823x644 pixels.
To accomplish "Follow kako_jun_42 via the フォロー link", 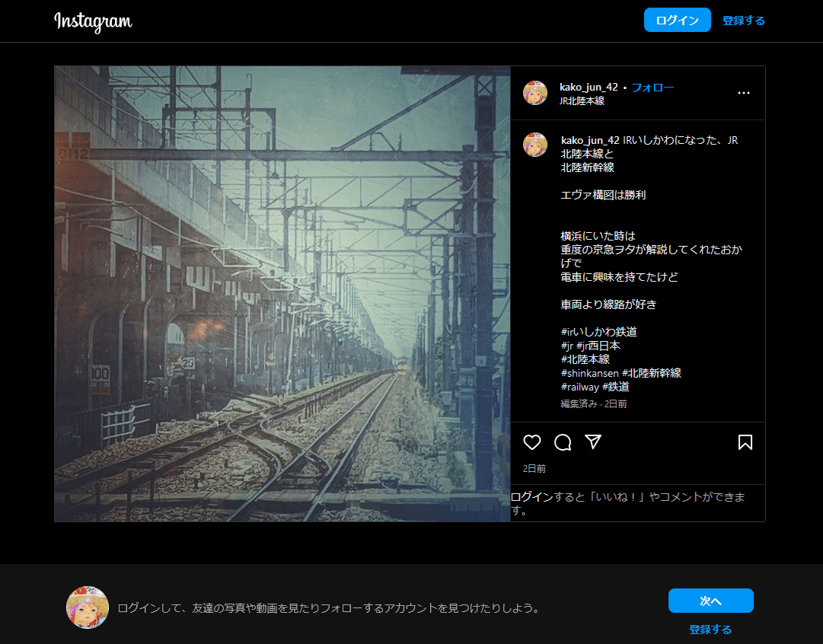I will pos(654,87).
